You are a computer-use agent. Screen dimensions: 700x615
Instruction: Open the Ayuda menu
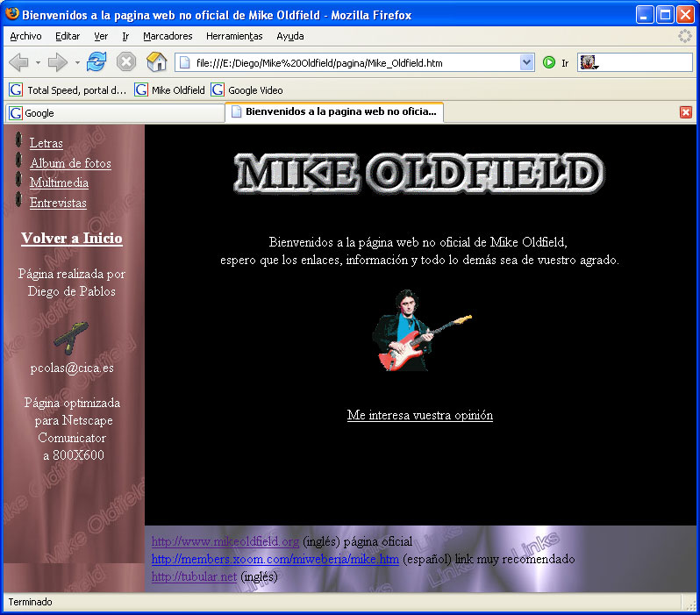pyautogui.click(x=290, y=36)
